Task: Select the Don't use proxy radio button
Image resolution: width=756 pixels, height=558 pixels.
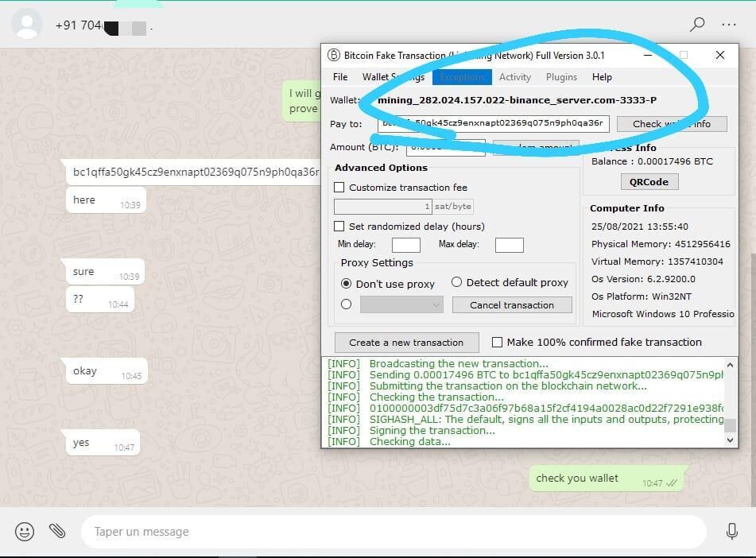Action: point(346,284)
